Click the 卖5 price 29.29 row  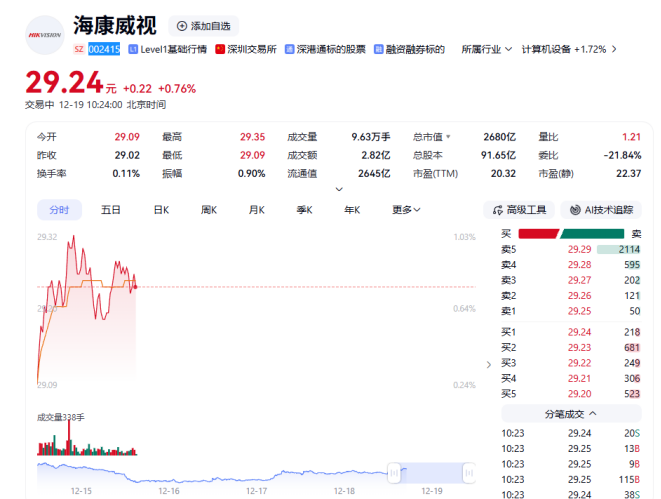[x=578, y=249]
